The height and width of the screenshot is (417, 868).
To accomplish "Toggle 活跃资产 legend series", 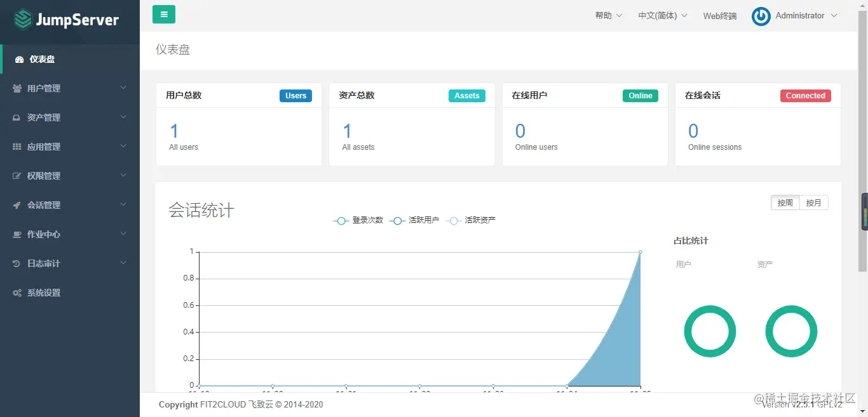I will tap(471, 220).
